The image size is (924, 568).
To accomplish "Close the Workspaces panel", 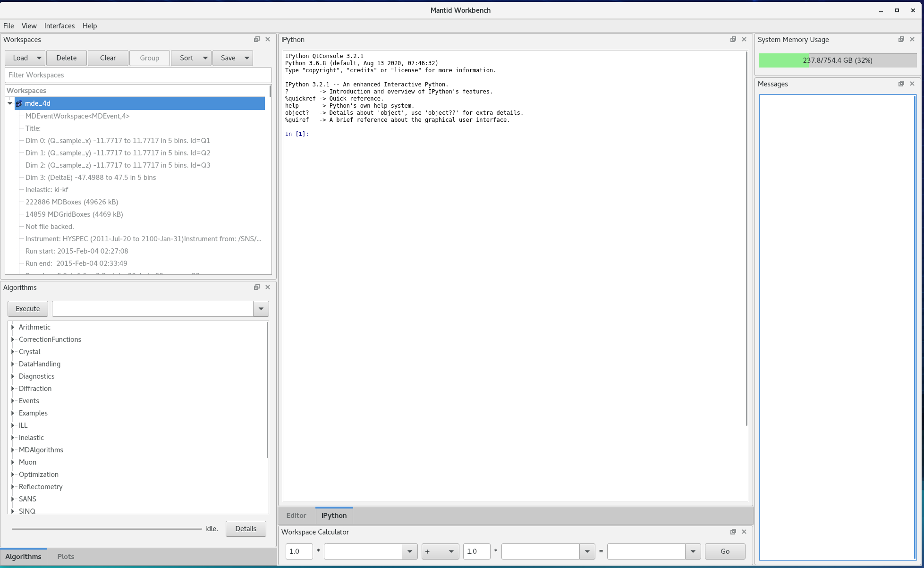I will [268, 40].
